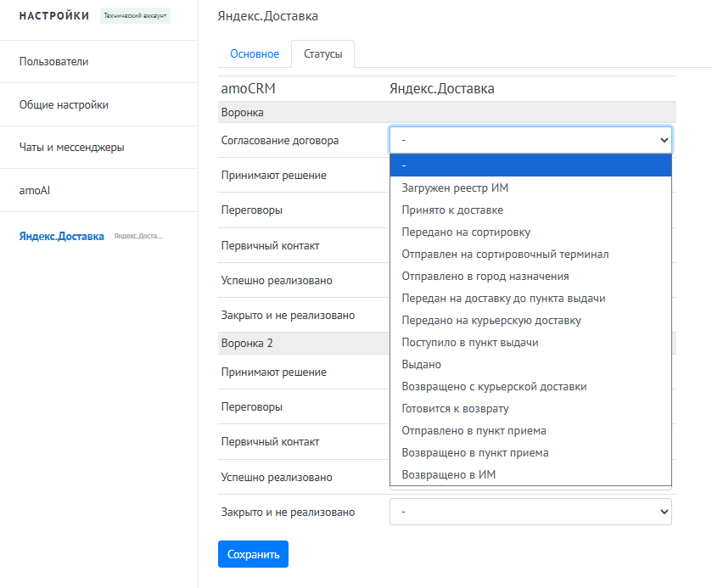The image size is (712, 588).
Task: Collapse the Согласование договора dropdown
Action: pyautogui.click(x=530, y=140)
